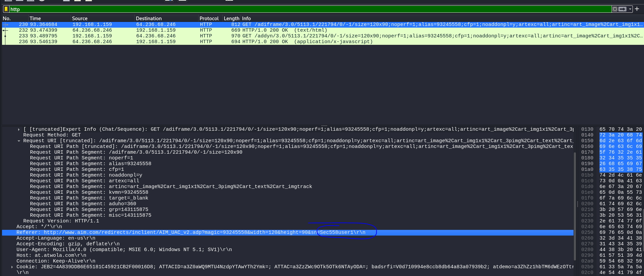Click inside the http filter input field
Viewport: 644px width, 276px height.
303,9
